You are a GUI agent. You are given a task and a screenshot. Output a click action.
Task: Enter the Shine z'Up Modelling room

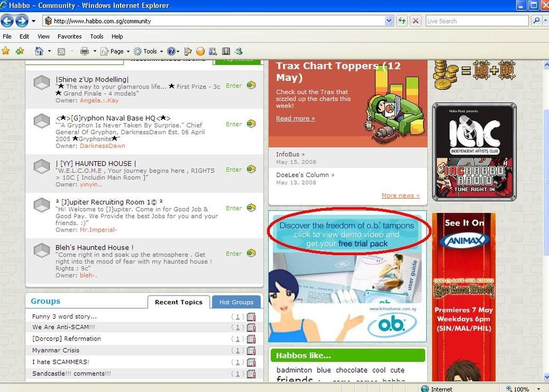pos(234,86)
